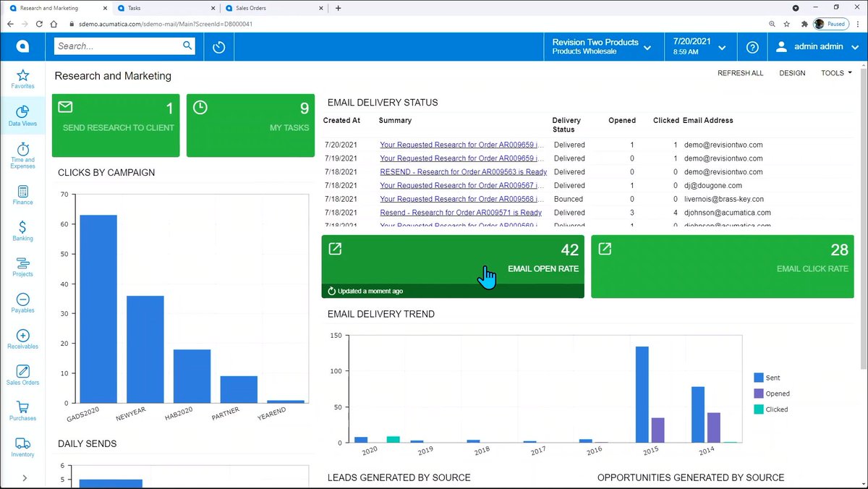Click envelope icon on Send Research tile
The image size is (868, 489).
click(x=65, y=107)
